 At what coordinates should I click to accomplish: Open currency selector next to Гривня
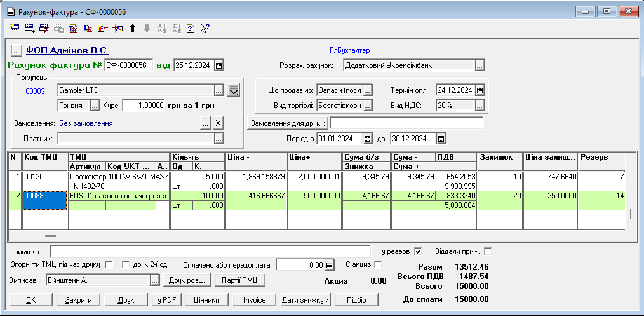coord(95,105)
